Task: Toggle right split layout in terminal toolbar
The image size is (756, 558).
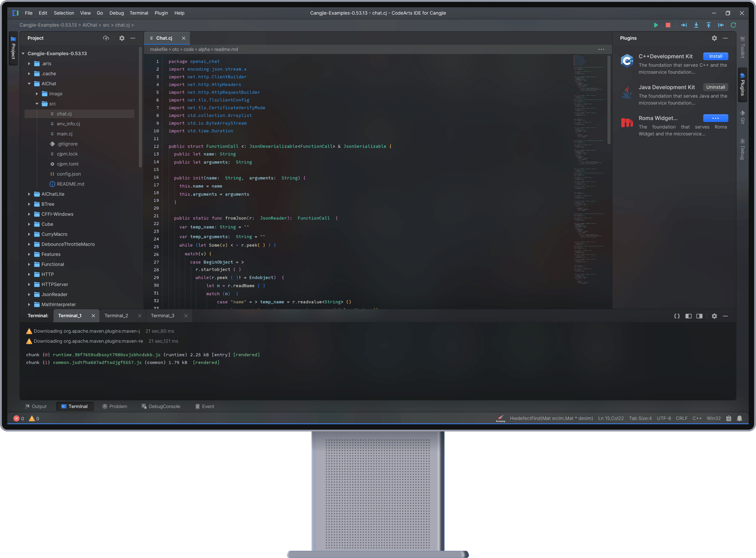Action: point(699,316)
